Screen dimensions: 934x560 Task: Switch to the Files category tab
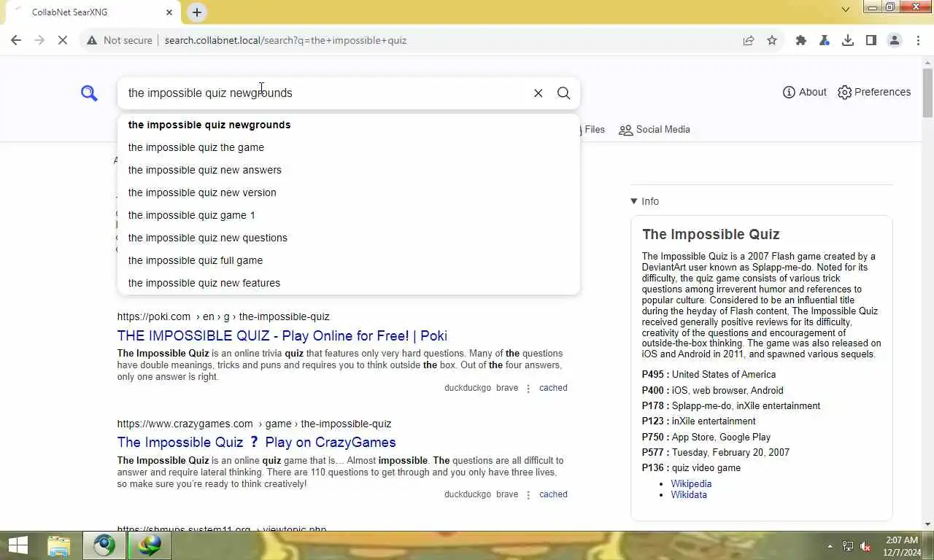pyautogui.click(x=593, y=129)
